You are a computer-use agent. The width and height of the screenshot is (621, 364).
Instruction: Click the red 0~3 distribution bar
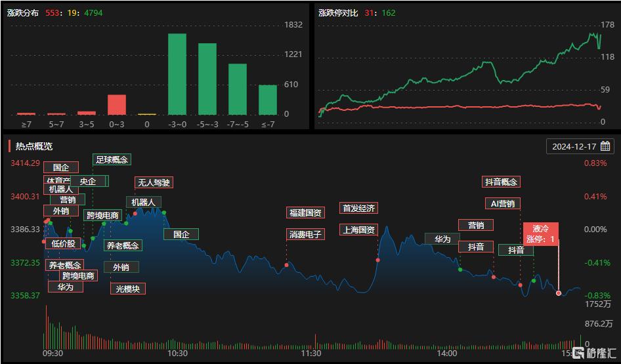[117, 105]
